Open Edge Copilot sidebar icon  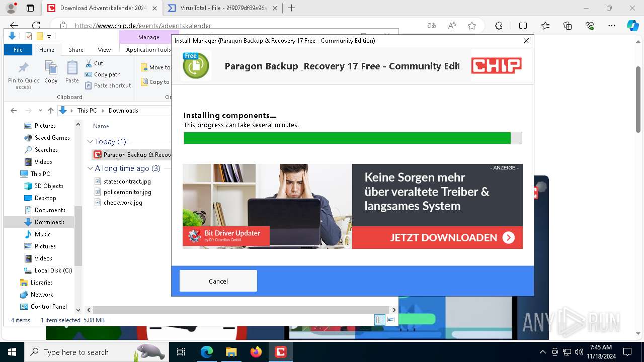pos(632,26)
